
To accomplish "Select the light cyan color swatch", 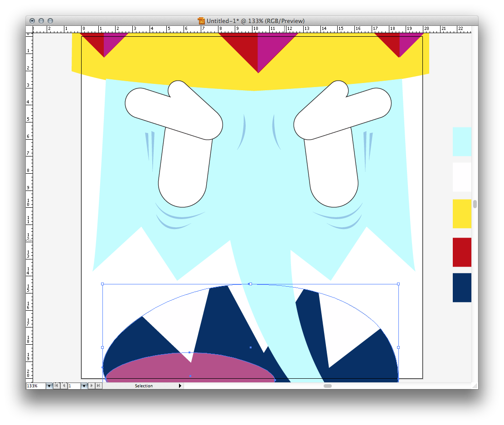I will click(x=462, y=142).
